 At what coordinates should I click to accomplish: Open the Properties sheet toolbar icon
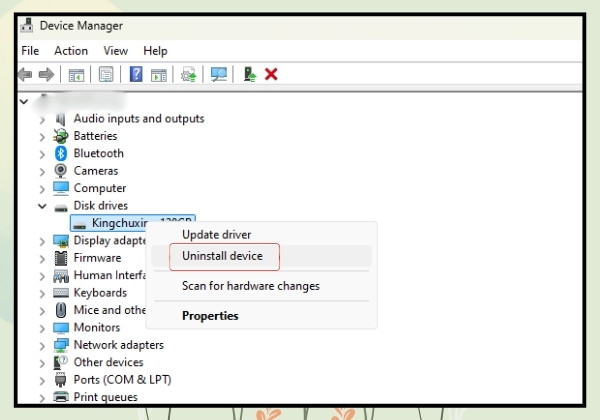point(106,74)
